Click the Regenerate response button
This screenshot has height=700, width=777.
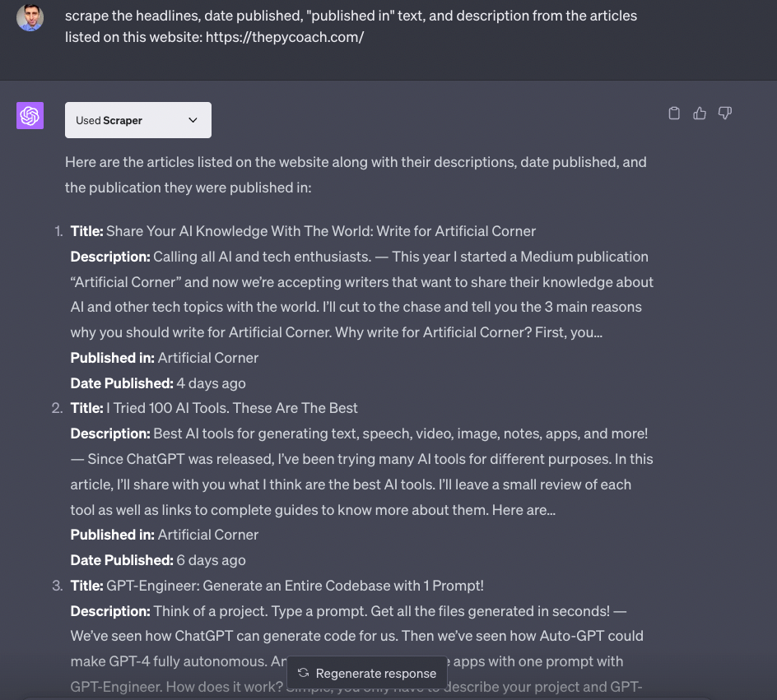click(x=366, y=673)
